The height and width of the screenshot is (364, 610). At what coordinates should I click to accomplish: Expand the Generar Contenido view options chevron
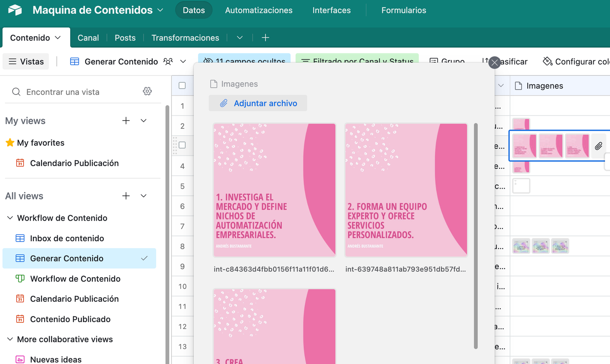click(x=183, y=61)
